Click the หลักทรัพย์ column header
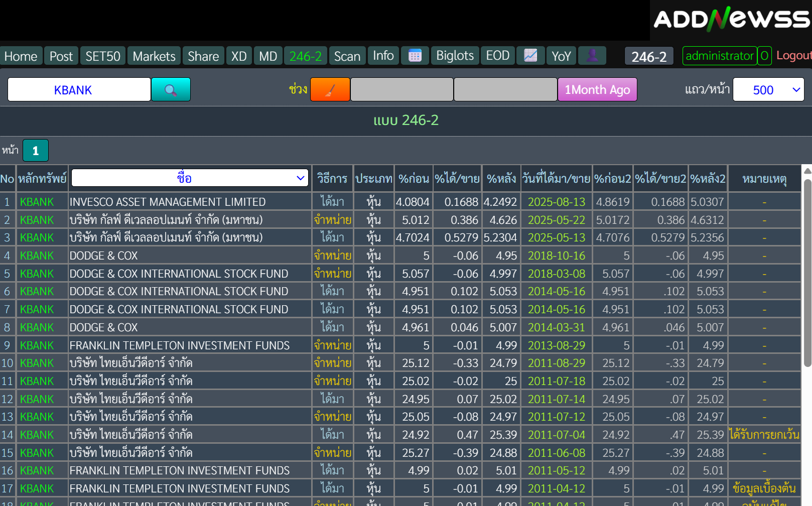Screen dimensions: 812x506 click(42, 179)
